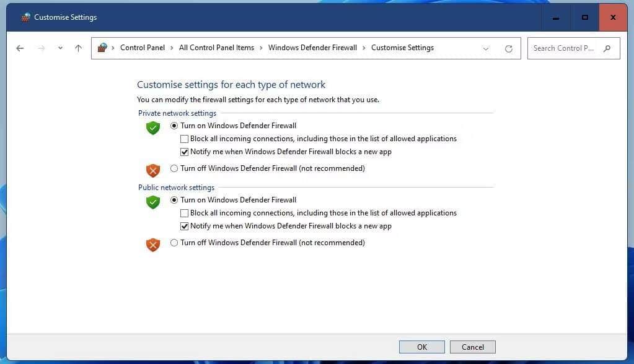The image size is (634, 364).
Task: Click the green shield under Public network settings
Action: (x=152, y=202)
